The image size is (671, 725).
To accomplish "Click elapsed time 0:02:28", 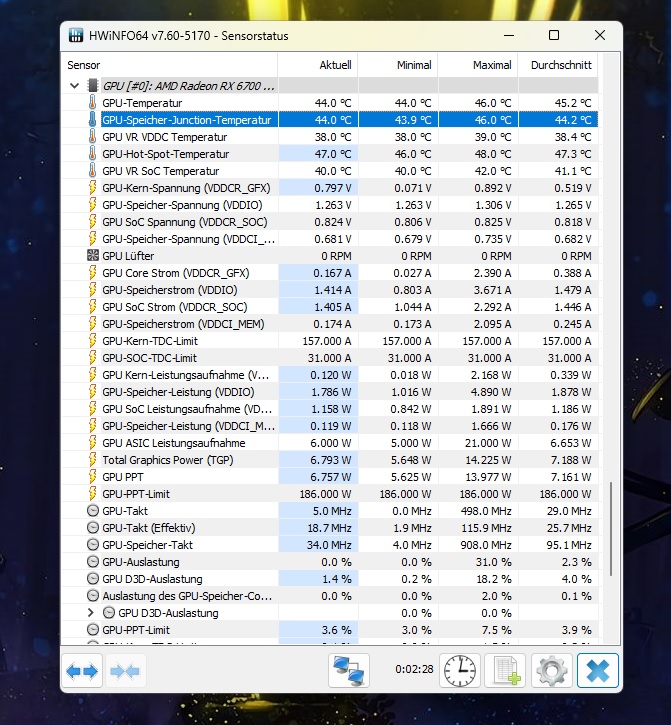I will click(x=414, y=669).
